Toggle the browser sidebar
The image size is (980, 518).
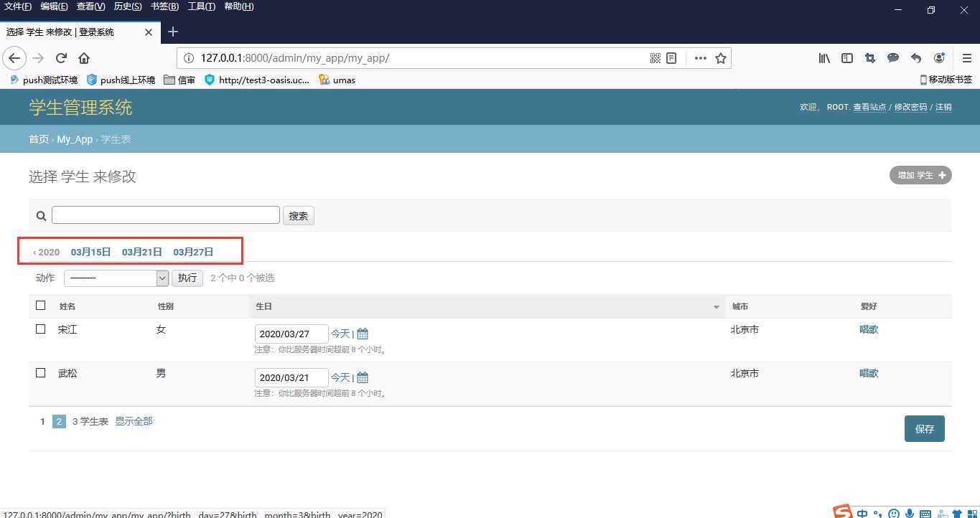pyautogui.click(x=847, y=58)
